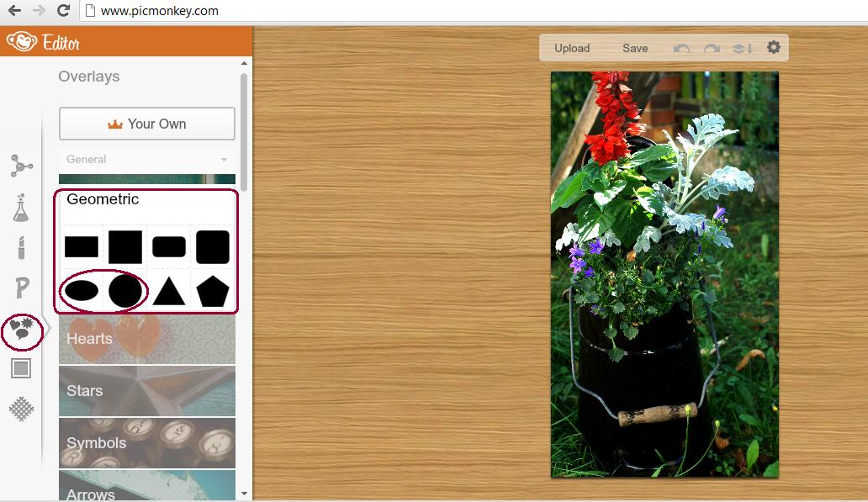
Task: Open the General category dropdown
Action: click(x=146, y=160)
